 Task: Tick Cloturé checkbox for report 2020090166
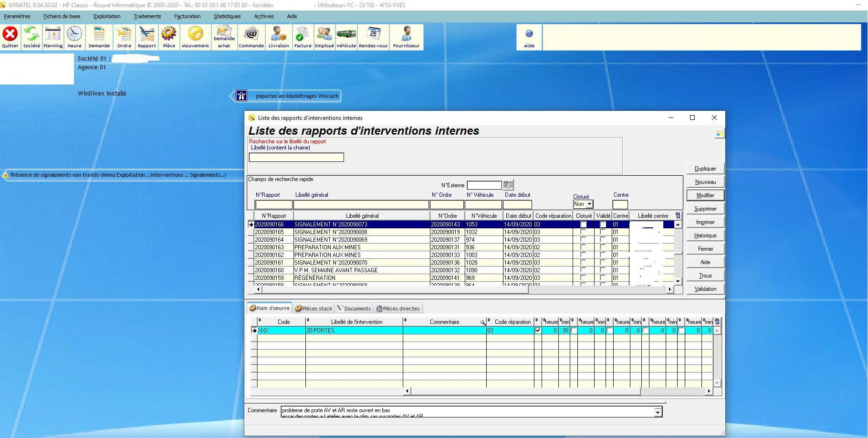point(583,224)
